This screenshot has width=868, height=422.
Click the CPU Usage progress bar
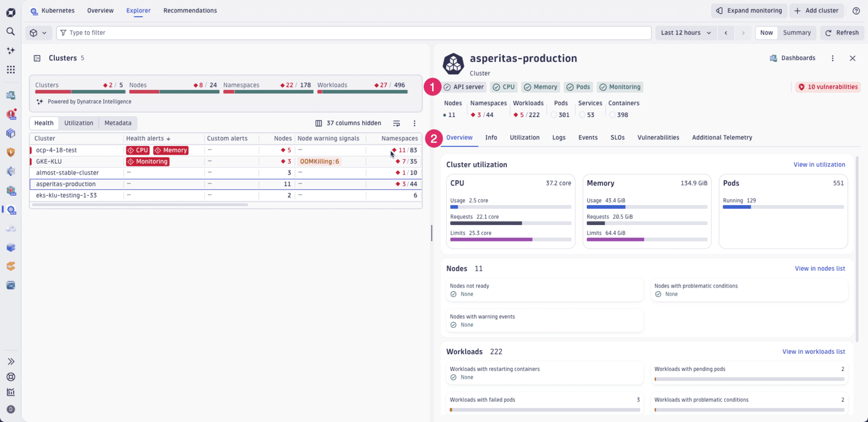[x=510, y=207]
